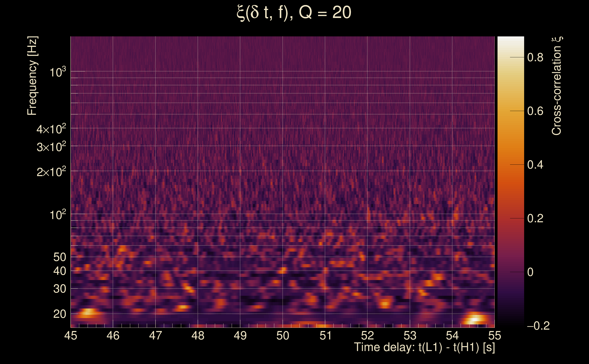The height and width of the screenshot is (364, 589).
Task: Click the 4×10² frequency tick label
Action: click(x=51, y=129)
